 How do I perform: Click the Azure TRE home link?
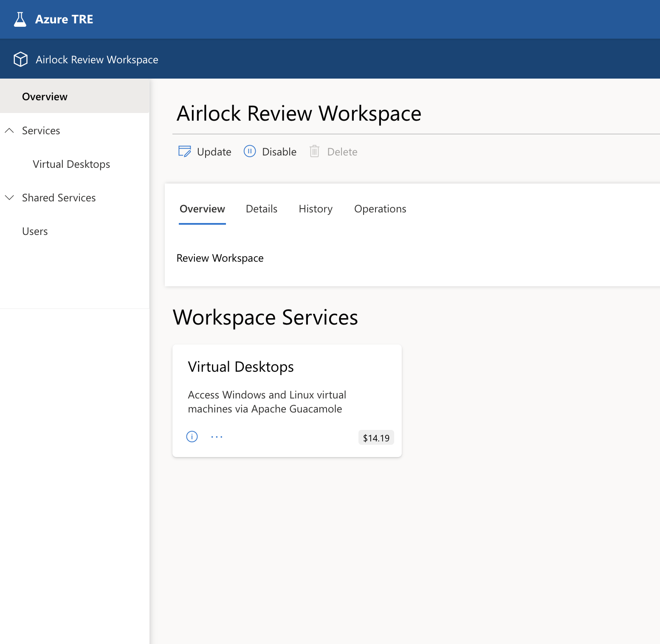pyautogui.click(x=64, y=20)
